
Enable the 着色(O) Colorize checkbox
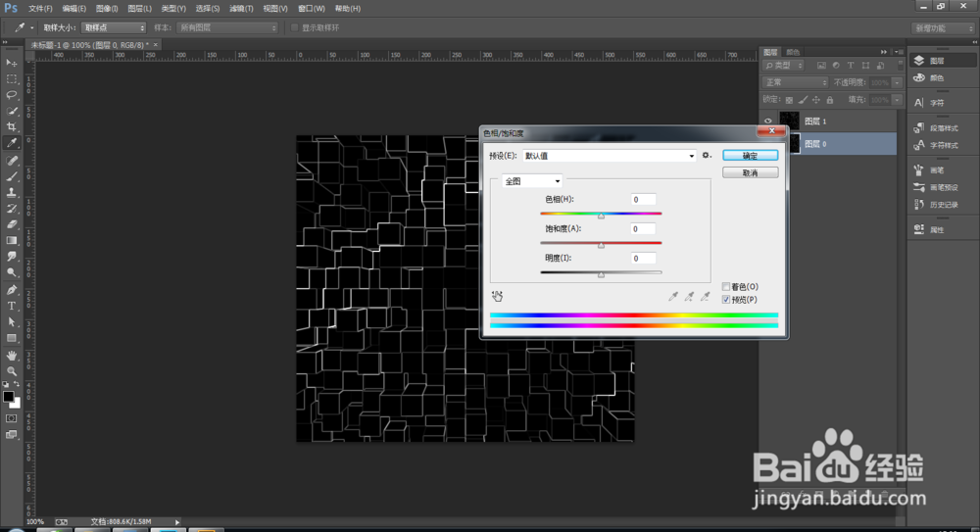tap(726, 286)
